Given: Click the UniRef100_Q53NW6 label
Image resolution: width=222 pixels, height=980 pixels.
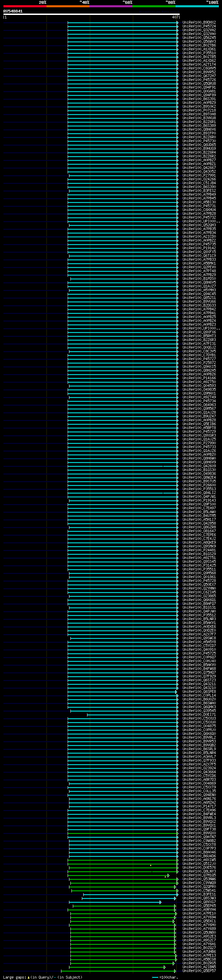Looking at the screenshot, I should [x=199, y=879].
